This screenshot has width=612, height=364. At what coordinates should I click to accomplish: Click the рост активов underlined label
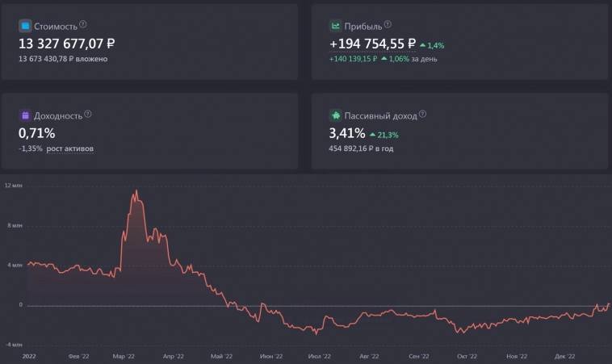tap(70, 149)
